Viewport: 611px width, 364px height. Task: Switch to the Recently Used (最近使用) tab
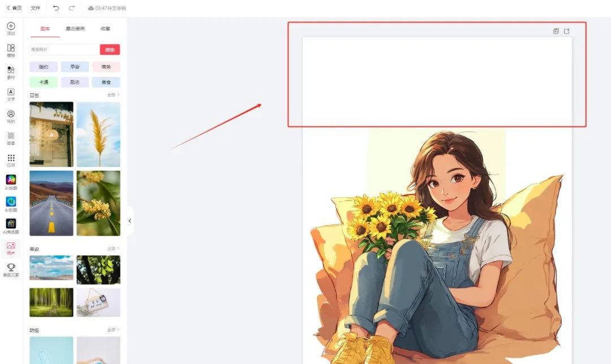pyautogui.click(x=75, y=28)
